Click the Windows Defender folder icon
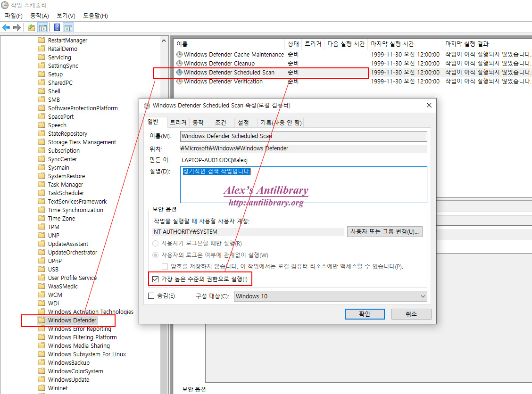The image size is (532, 394). [x=42, y=320]
